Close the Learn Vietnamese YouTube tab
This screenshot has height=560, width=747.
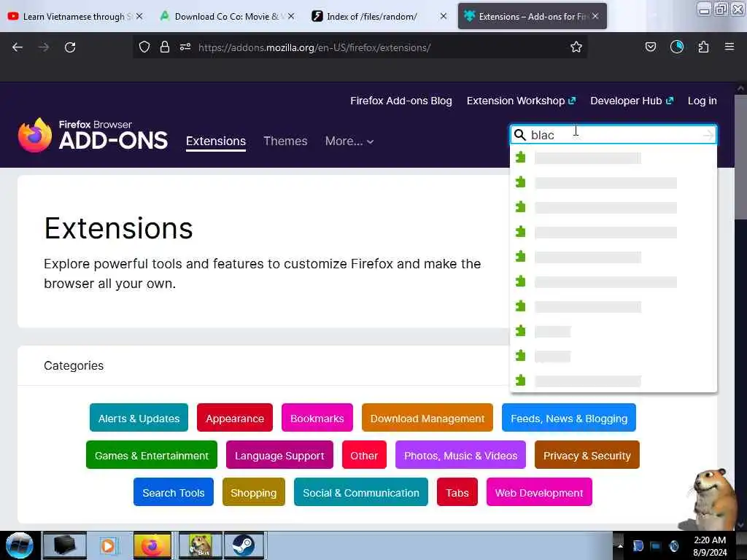pos(139,16)
